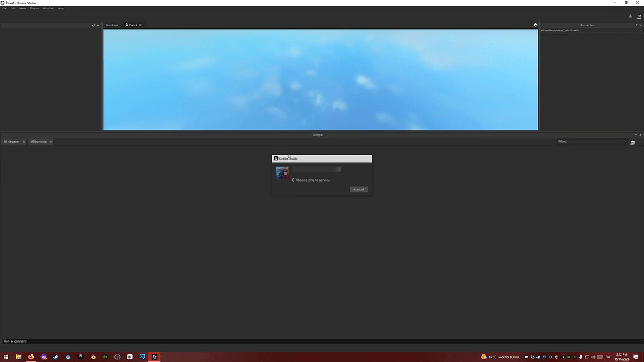This screenshot has width=644, height=362.
Task: Switch to the StartPage tab
Action: 111,25
